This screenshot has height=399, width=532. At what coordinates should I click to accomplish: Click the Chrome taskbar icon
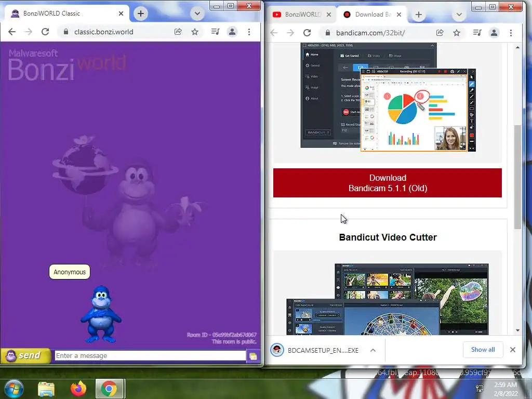pos(109,389)
